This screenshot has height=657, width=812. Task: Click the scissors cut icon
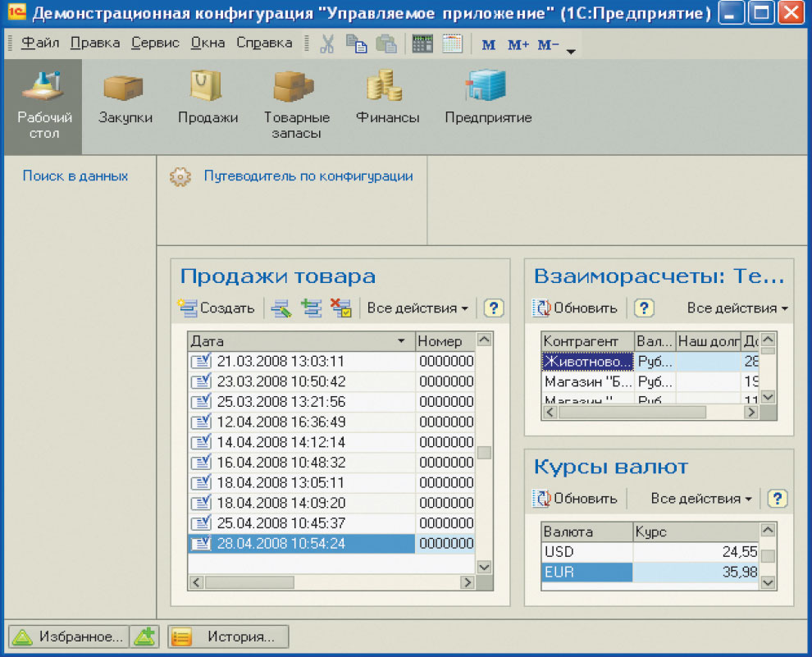tap(327, 44)
